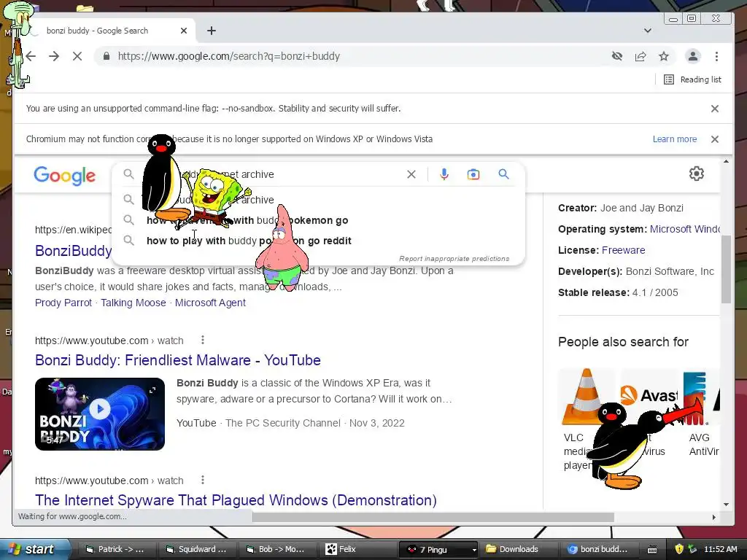
Task: Clear the search box text
Action: coord(411,174)
